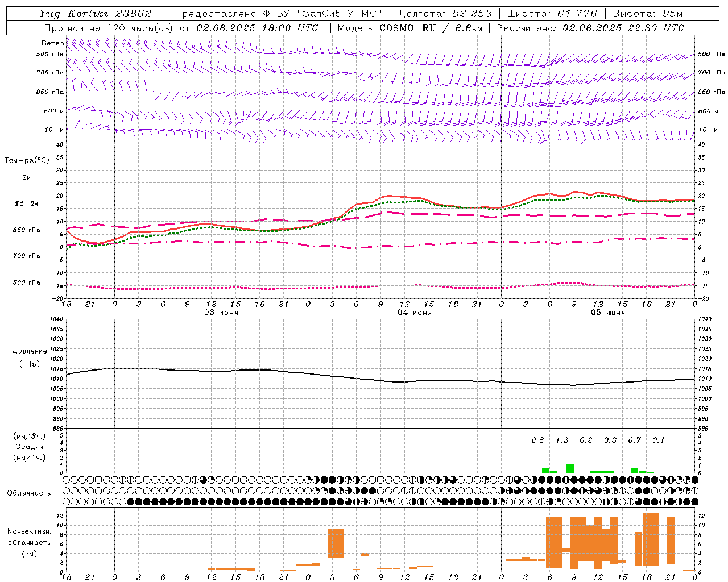Click the 05 июня date label
Viewport: 728px width, 582px height.
click(607, 312)
